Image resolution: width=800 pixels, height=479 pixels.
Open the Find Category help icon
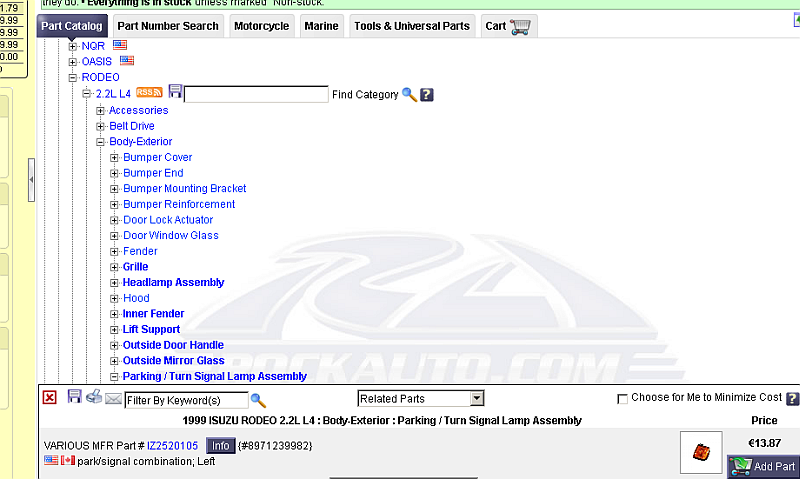point(427,94)
